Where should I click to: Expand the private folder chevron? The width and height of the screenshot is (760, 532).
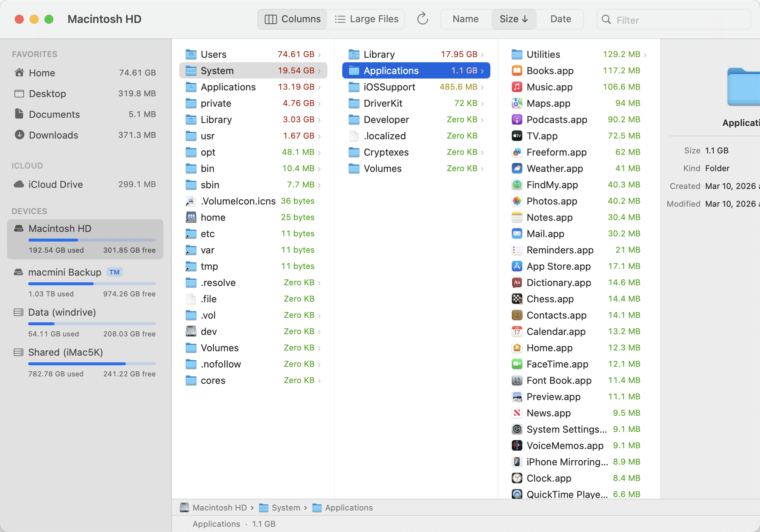[x=319, y=103]
